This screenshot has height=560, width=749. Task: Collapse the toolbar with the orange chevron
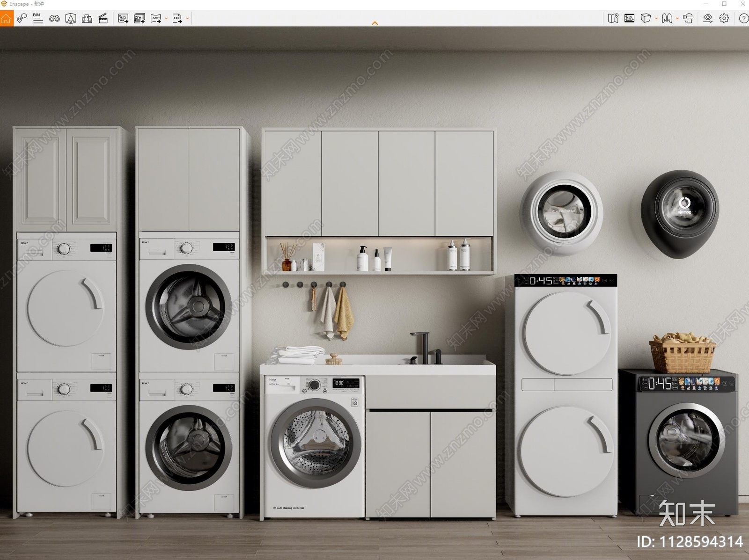[x=374, y=23]
